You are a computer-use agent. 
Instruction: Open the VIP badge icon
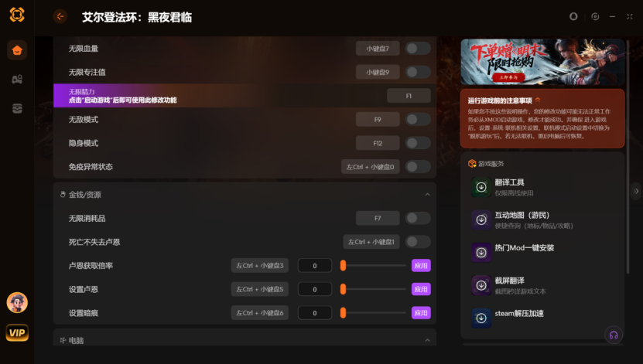click(x=17, y=332)
